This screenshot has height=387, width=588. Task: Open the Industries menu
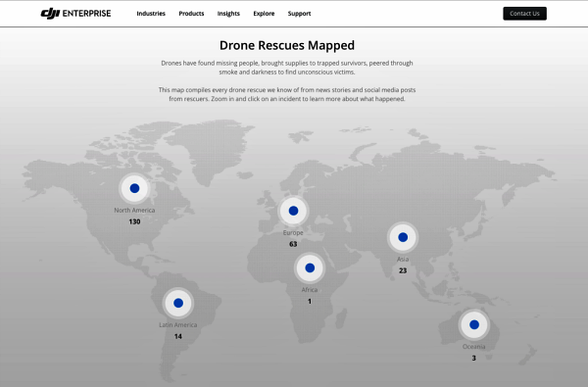point(151,14)
